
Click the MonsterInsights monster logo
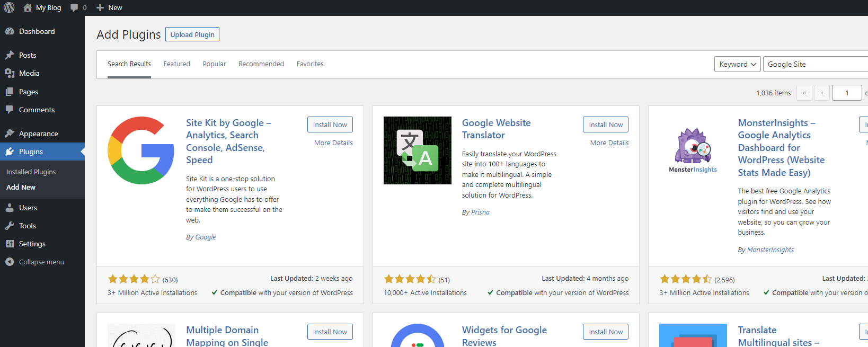(693, 150)
